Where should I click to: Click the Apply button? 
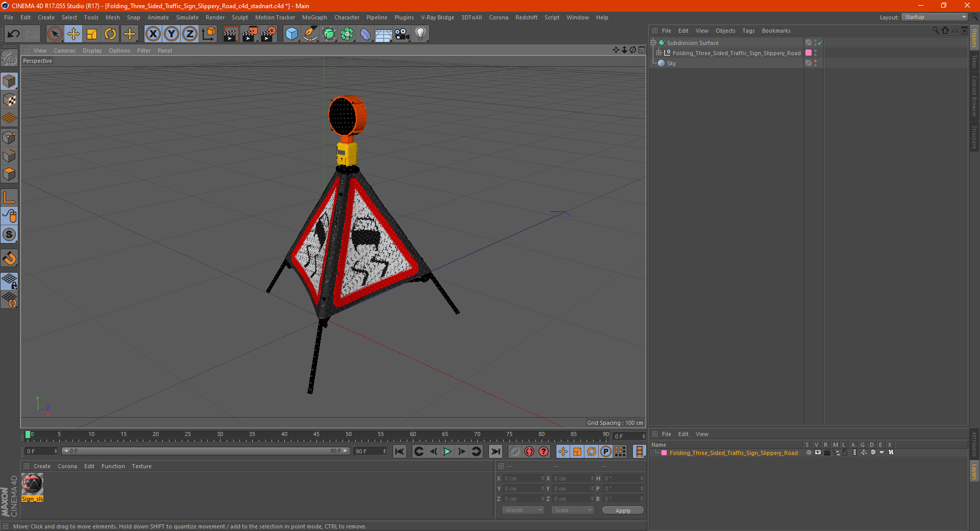(623, 511)
